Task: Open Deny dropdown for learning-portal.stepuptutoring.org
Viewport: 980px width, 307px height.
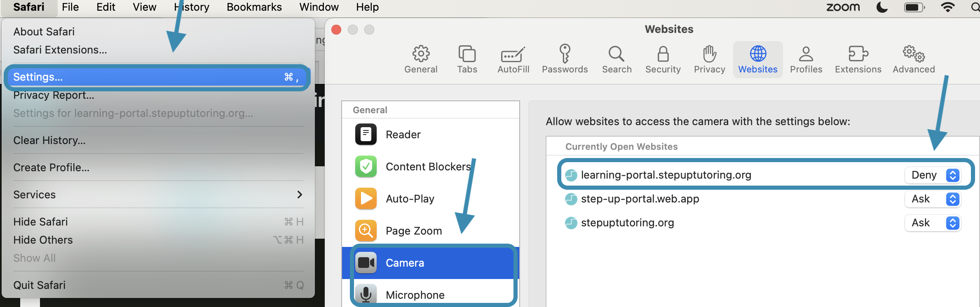Action: pyautogui.click(x=933, y=175)
